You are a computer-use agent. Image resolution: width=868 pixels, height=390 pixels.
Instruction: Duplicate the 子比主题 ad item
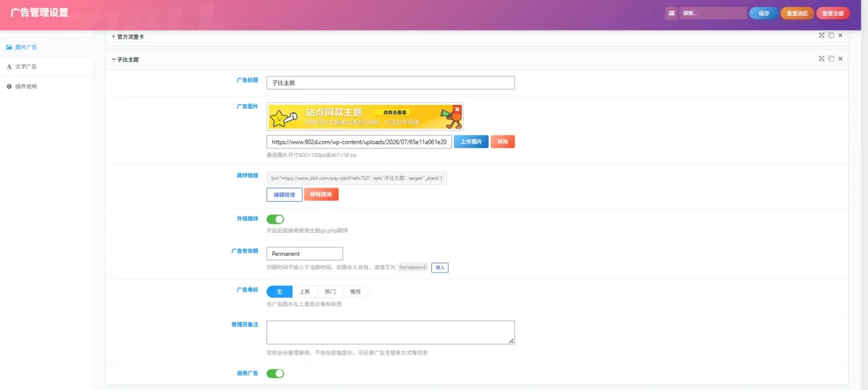coord(831,59)
